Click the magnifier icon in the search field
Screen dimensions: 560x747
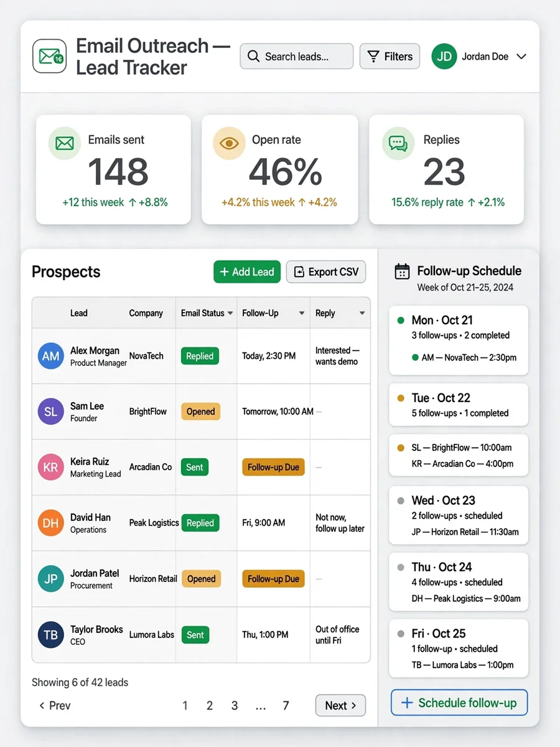[x=253, y=57]
